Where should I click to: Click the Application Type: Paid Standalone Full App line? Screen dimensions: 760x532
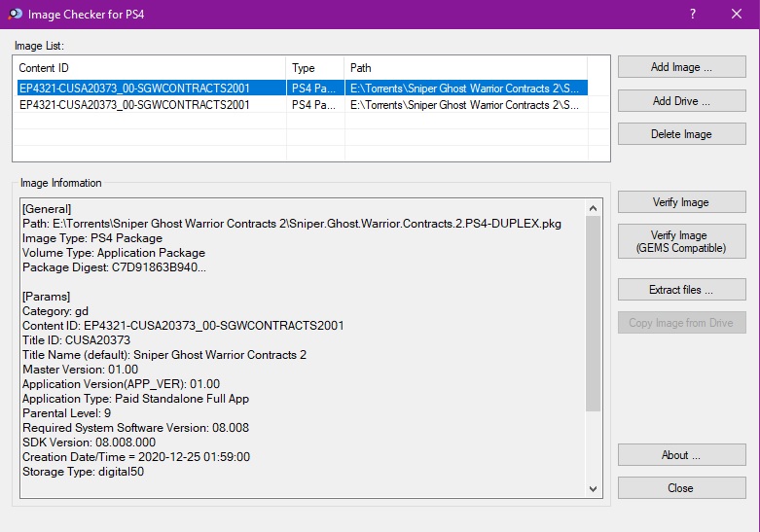tap(135, 399)
